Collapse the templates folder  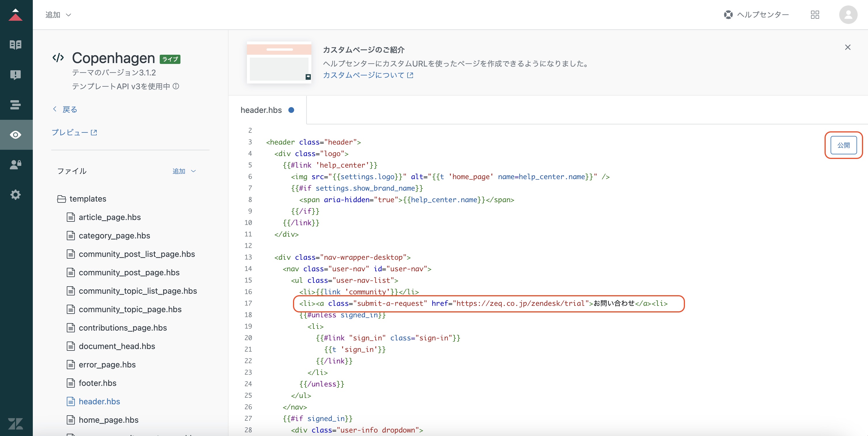[x=82, y=199]
